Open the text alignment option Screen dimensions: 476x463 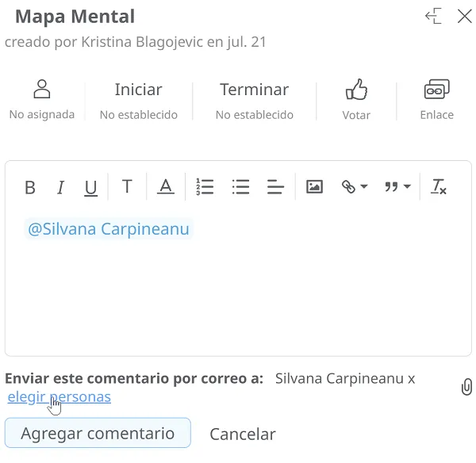pyautogui.click(x=275, y=186)
